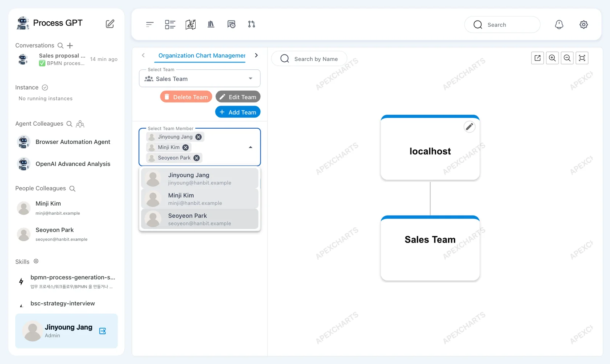Search people colleagues with the magnifier icon
The height and width of the screenshot is (364, 610).
tap(72, 188)
